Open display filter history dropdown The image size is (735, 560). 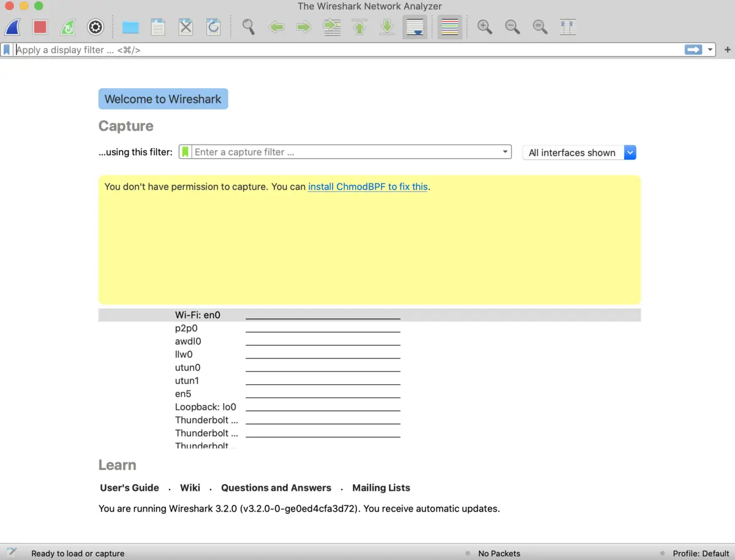(710, 50)
